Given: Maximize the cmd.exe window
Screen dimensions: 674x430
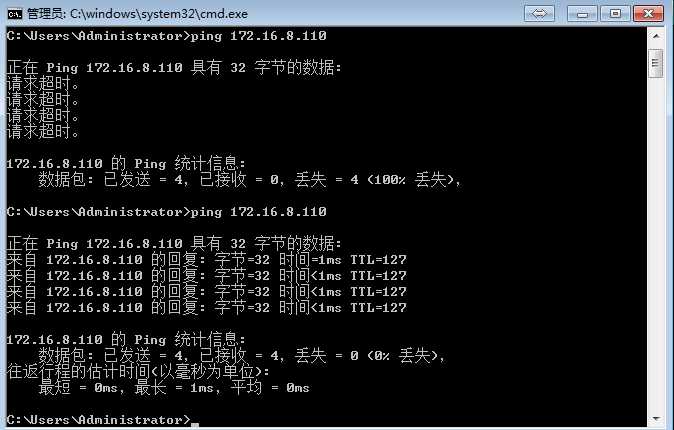Looking at the screenshot, I should point(615,14).
